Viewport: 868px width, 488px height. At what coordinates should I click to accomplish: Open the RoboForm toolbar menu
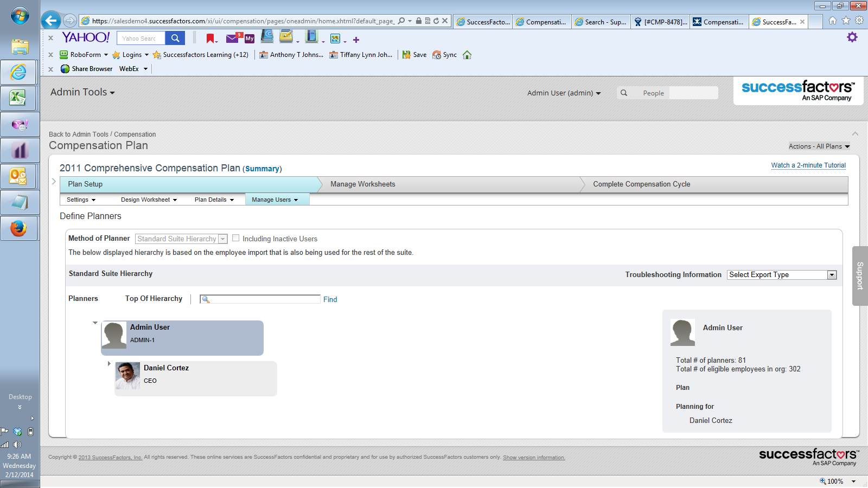point(84,55)
